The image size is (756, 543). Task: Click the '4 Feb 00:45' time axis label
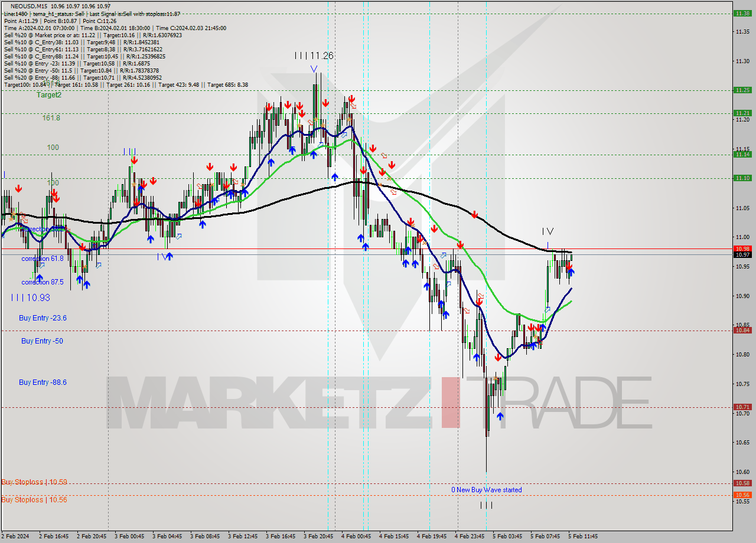[356, 537]
